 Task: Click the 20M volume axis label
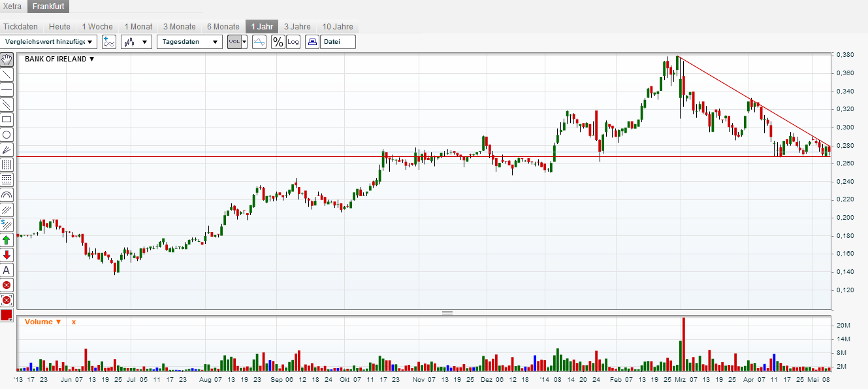pos(843,326)
